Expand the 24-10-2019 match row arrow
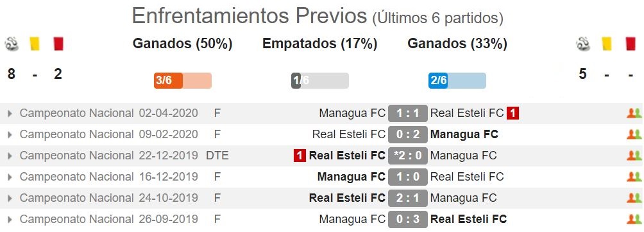The width and height of the screenshot is (644, 232). [x=10, y=198]
